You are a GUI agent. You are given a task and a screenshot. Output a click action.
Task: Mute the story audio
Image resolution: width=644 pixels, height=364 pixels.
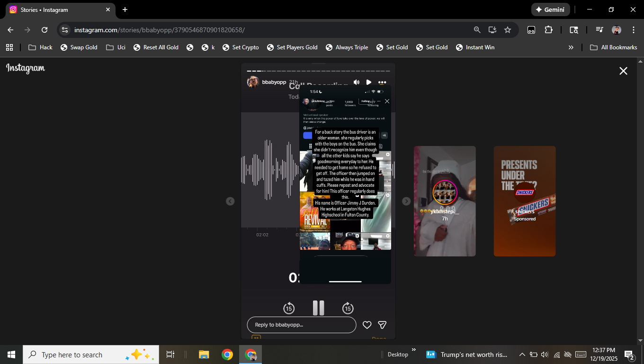(357, 82)
